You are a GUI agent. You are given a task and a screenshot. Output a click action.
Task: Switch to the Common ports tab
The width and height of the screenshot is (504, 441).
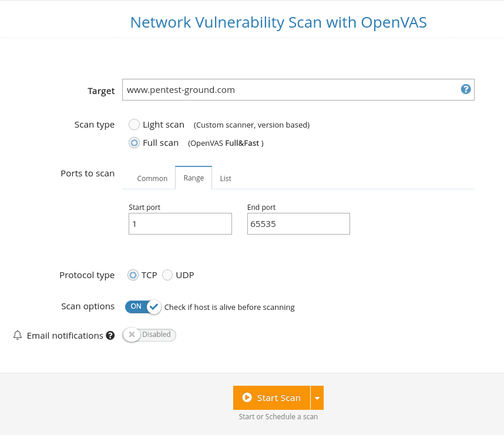pos(152,178)
